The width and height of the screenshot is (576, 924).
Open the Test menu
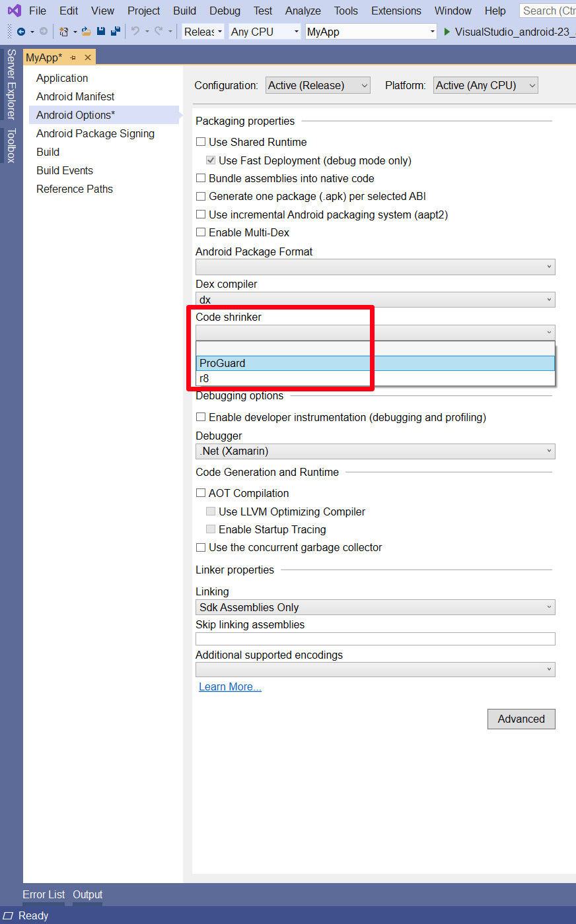262,11
